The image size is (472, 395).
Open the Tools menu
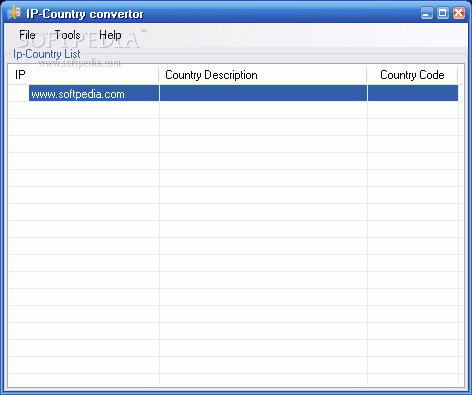click(68, 35)
